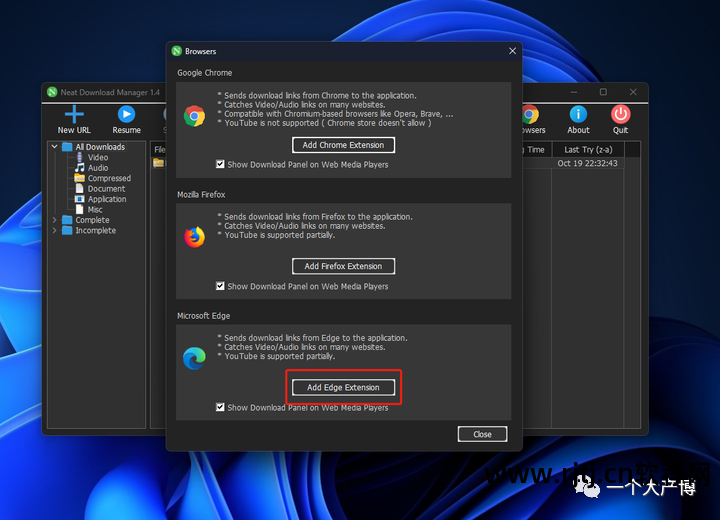This screenshot has width=720, height=520.
Task: Click Add Firefox Extension button
Action: pyautogui.click(x=343, y=266)
